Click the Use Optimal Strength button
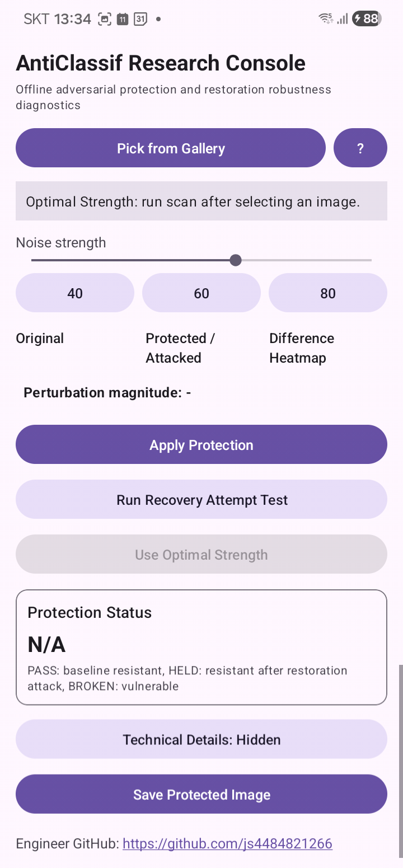 pos(201,555)
